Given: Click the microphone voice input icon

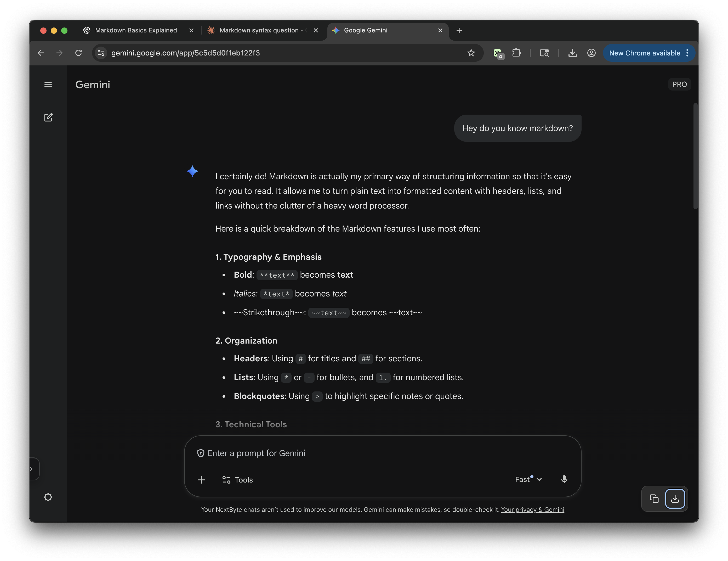Looking at the screenshot, I should point(564,479).
